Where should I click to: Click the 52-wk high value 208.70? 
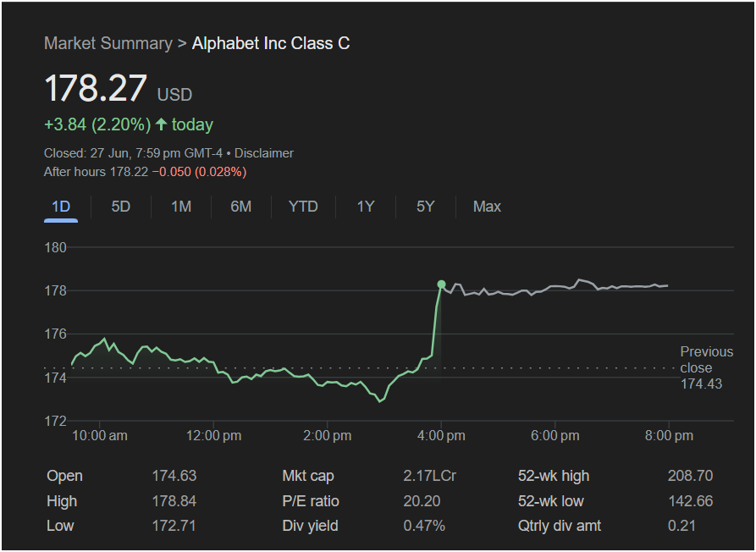[x=690, y=476]
